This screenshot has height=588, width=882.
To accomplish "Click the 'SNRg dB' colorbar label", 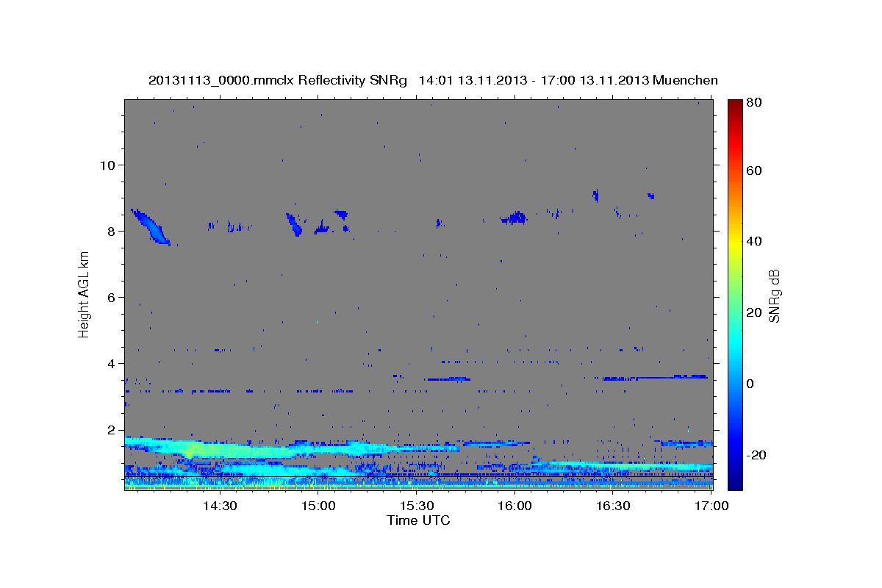I will (x=775, y=295).
